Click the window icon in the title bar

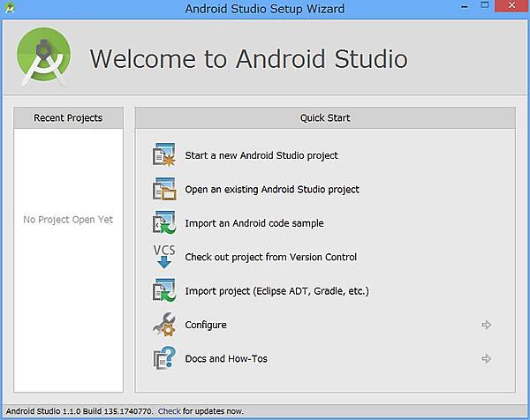(x=11, y=9)
